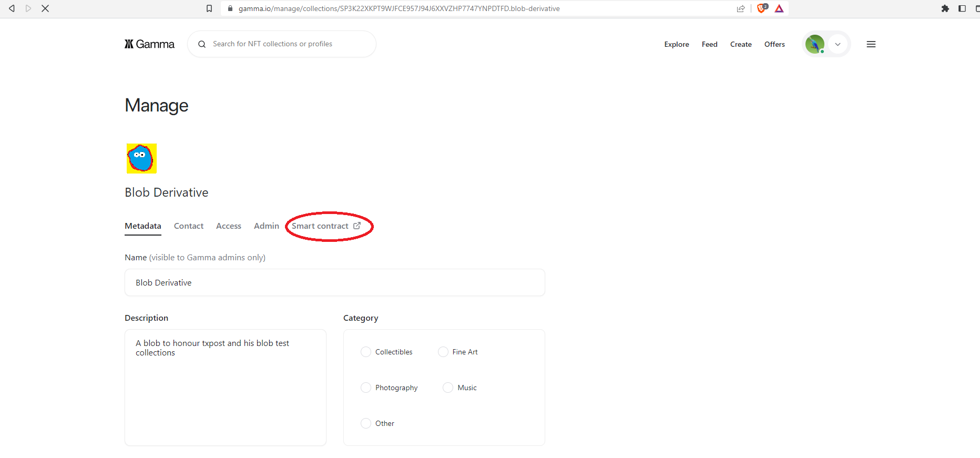Focus the NFT collections search field
This screenshot has height=458, width=980.
282,44
